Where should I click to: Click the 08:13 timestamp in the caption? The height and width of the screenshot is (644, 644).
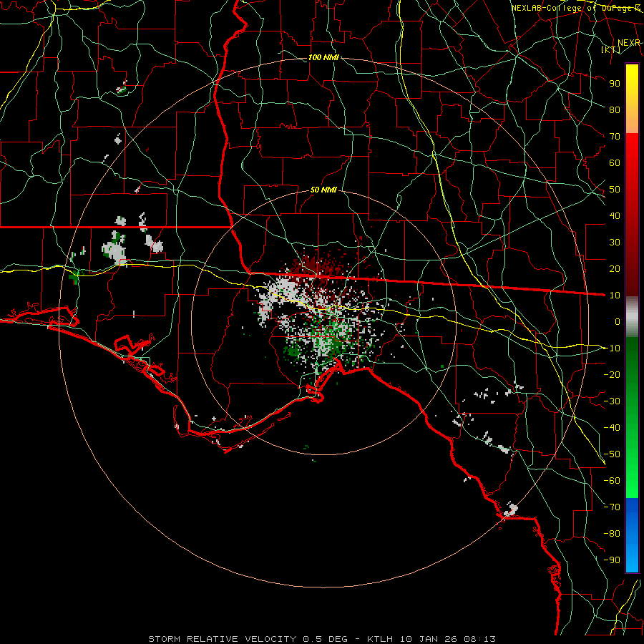coord(479,639)
